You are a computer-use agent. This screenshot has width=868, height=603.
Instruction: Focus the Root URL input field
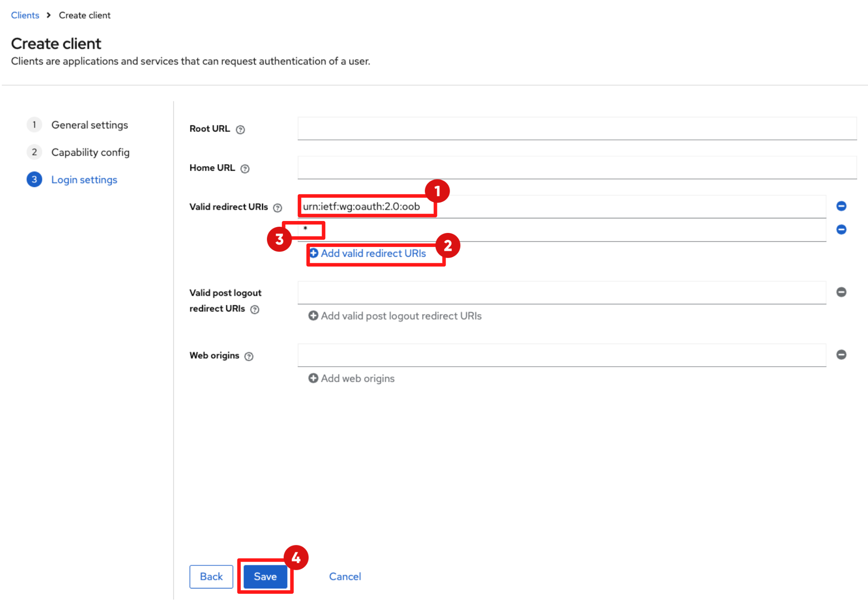(x=577, y=128)
